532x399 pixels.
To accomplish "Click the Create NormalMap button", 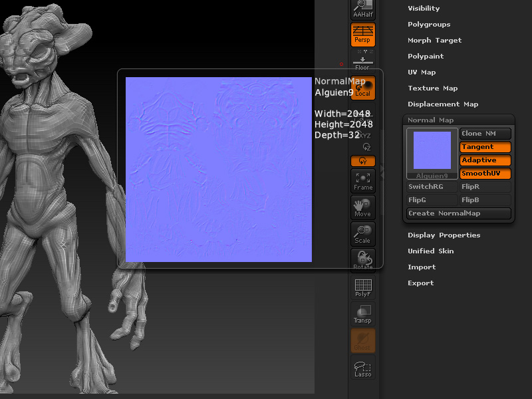I will coord(458,213).
